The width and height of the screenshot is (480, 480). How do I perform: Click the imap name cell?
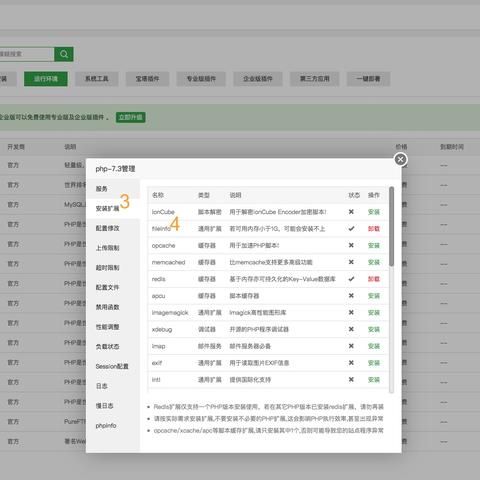[158, 346]
